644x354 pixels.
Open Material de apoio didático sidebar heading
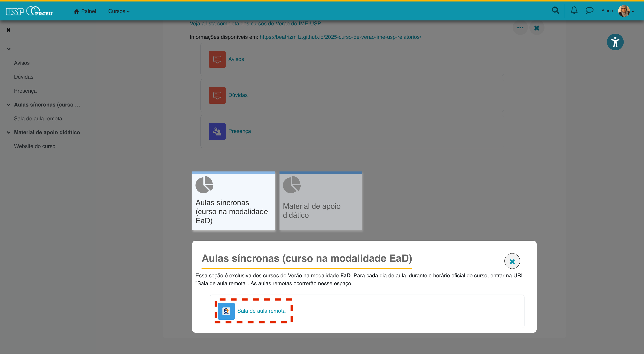tap(47, 132)
